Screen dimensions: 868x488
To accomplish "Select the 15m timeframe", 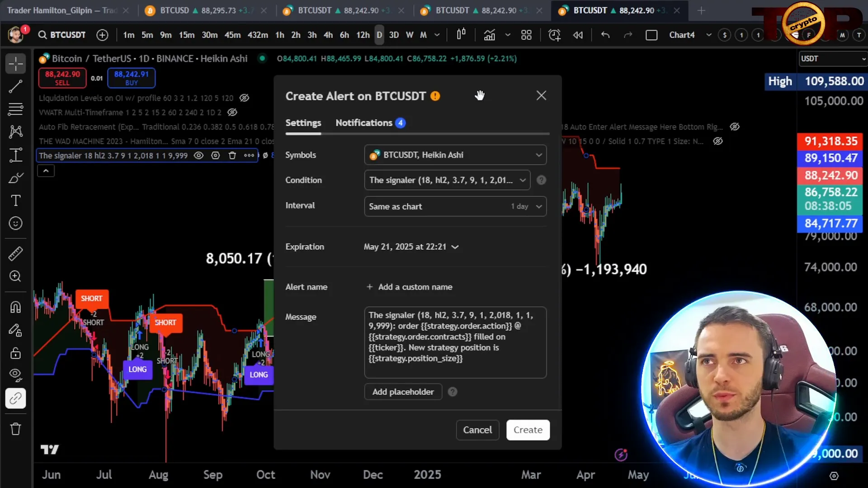I will tap(187, 35).
